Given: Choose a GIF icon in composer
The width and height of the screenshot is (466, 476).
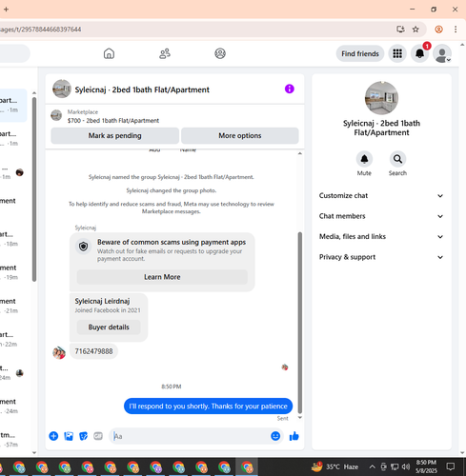Looking at the screenshot, I should [x=98, y=436].
